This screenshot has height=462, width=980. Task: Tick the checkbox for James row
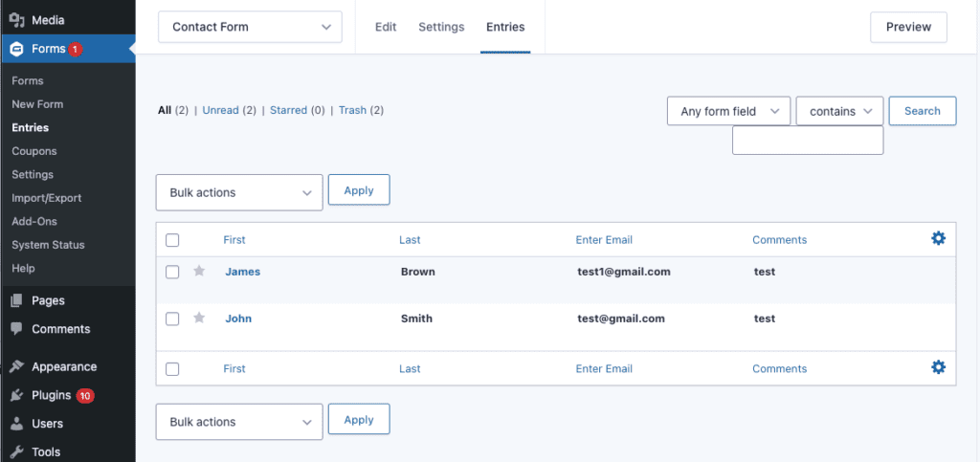pyautogui.click(x=172, y=272)
